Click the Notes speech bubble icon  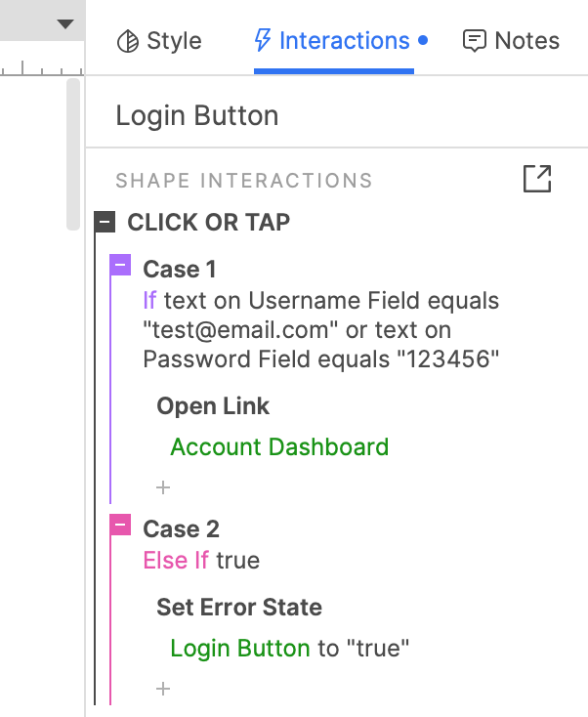[x=475, y=41]
